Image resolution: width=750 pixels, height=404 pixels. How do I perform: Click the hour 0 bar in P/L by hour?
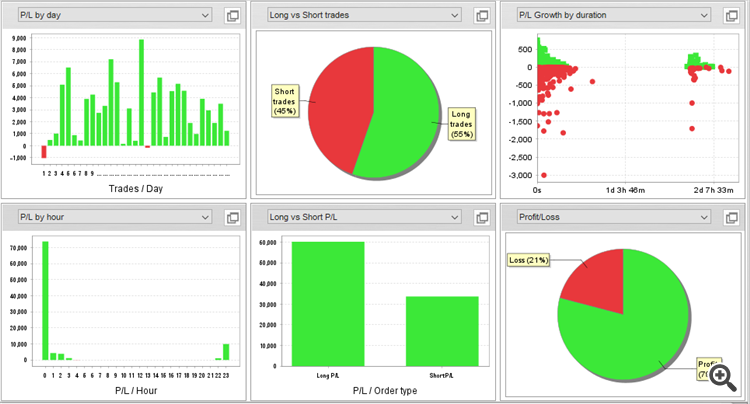45,301
